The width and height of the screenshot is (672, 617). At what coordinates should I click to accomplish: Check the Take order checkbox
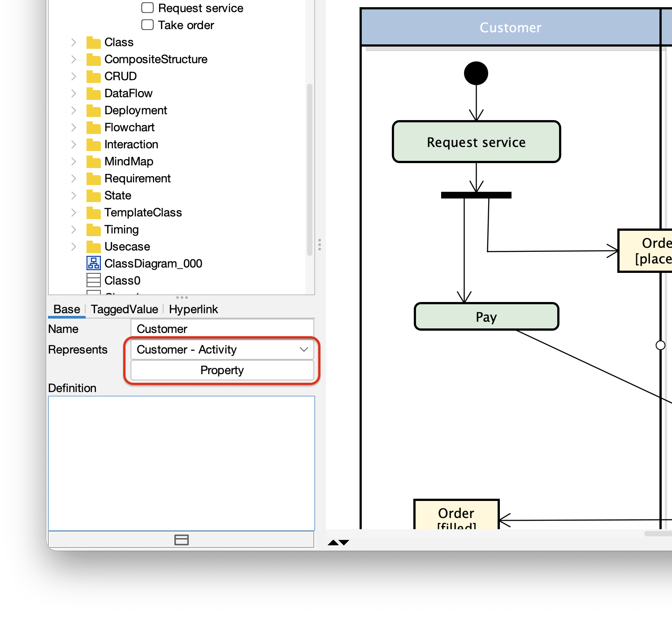147,25
